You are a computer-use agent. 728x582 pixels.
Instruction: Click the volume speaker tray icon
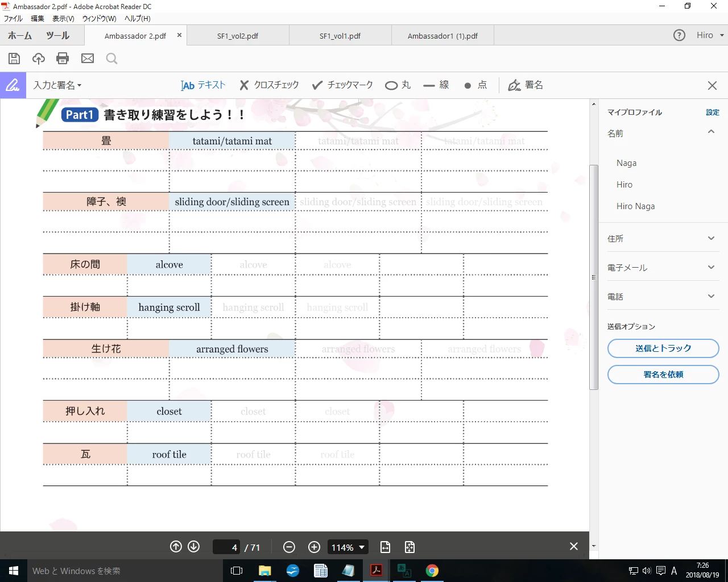647,571
